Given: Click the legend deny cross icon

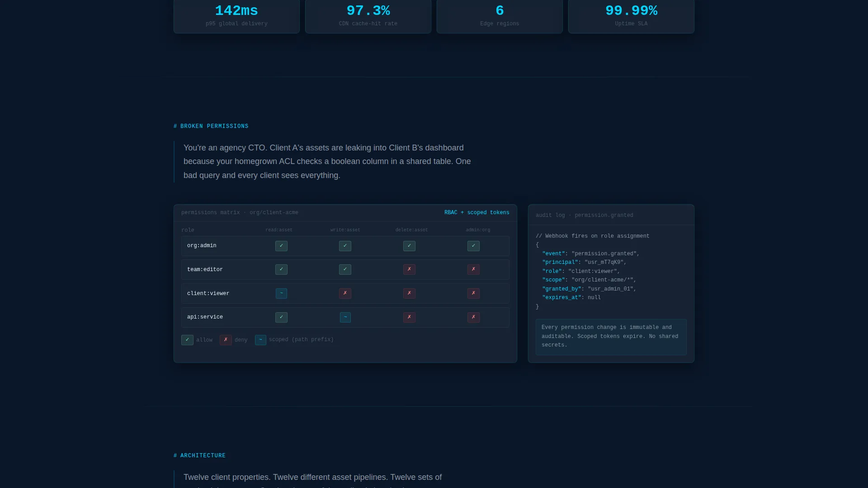Looking at the screenshot, I should (226, 340).
